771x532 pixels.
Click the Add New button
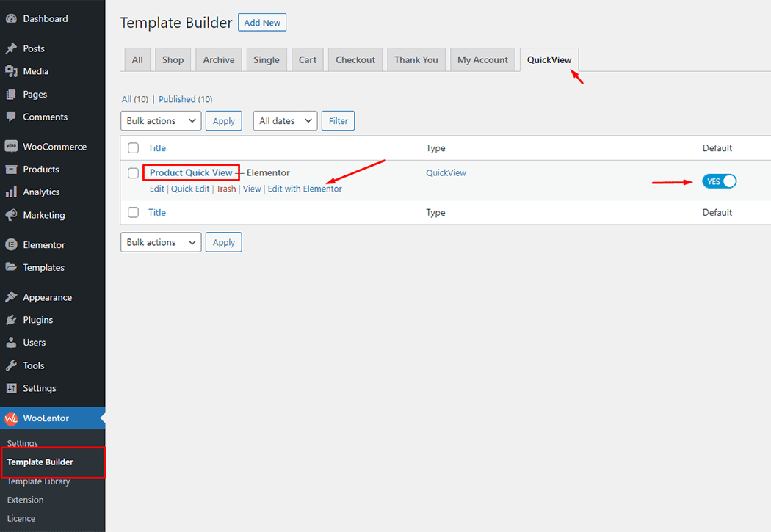[x=262, y=22]
